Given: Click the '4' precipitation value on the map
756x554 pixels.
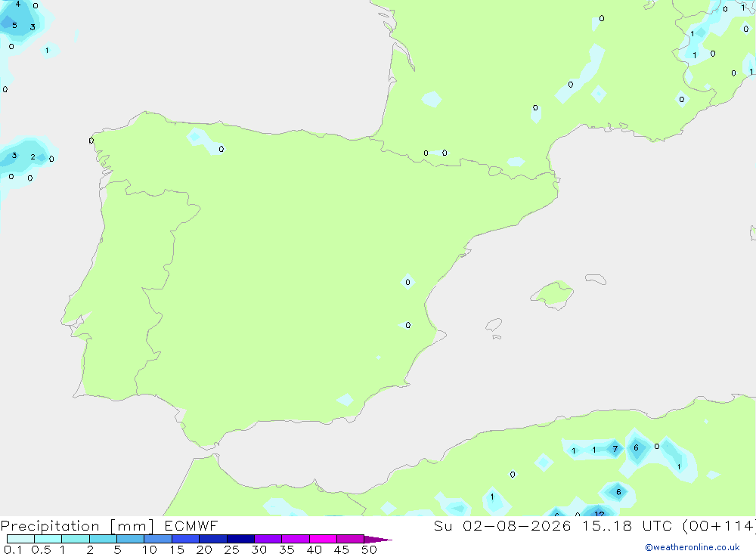Looking at the screenshot, I should click(x=18, y=5).
